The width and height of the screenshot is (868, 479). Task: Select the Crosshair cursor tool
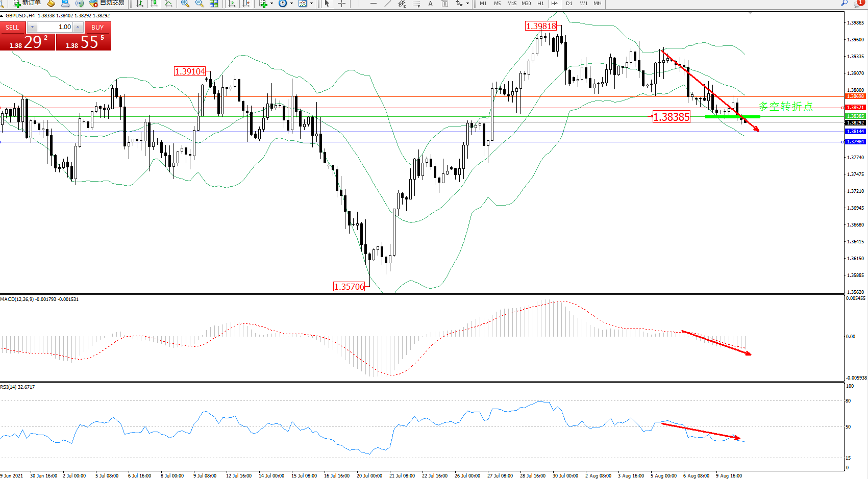click(341, 4)
